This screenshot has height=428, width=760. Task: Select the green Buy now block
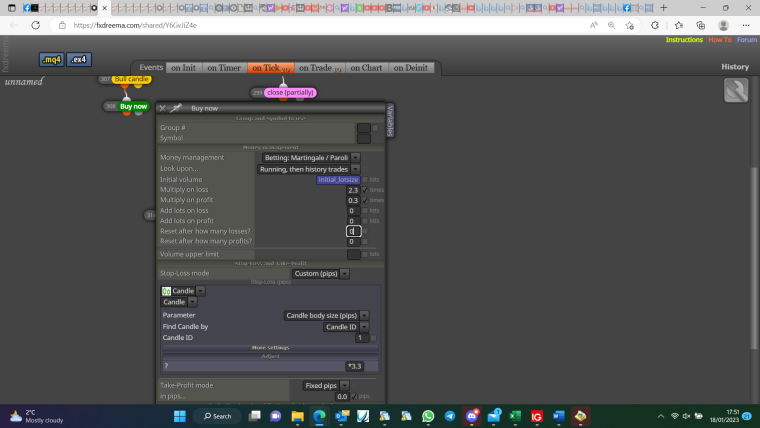[x=133, y=106]
